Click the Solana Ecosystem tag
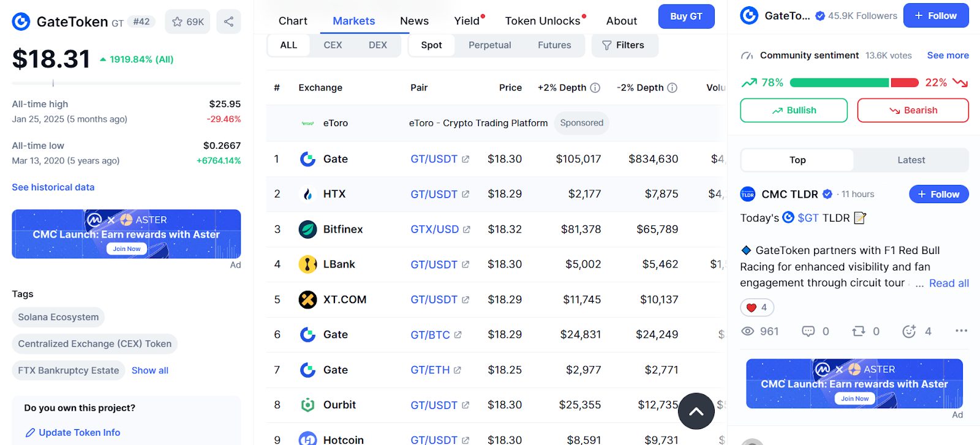The height and width of the screenshot is (445, 980). point(58,317)
